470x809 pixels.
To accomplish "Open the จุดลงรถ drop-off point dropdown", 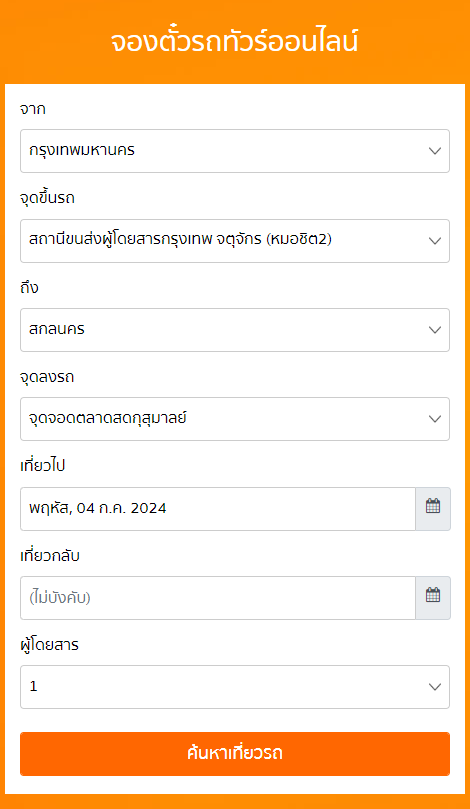I will (235, 419).
